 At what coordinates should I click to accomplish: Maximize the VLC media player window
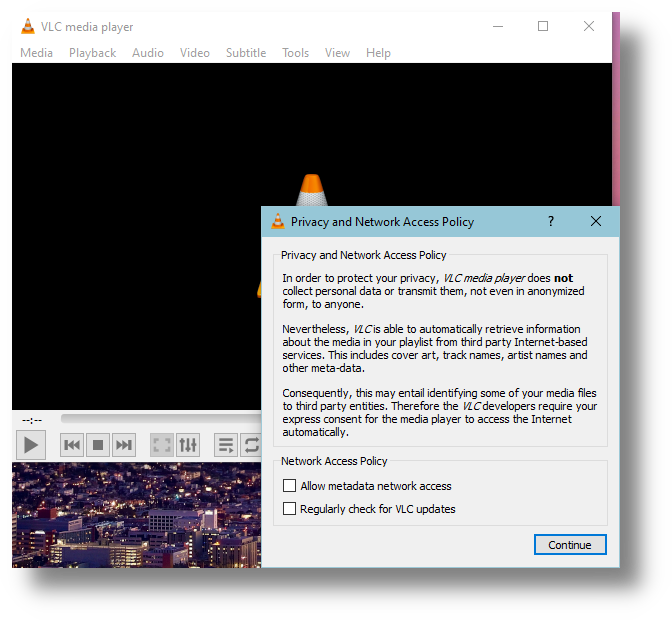tap(543, 26)
